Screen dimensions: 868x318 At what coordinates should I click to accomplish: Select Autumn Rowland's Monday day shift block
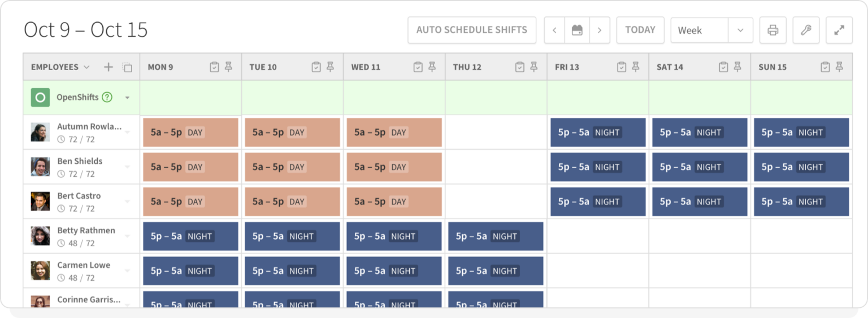(x=190, y=133)
